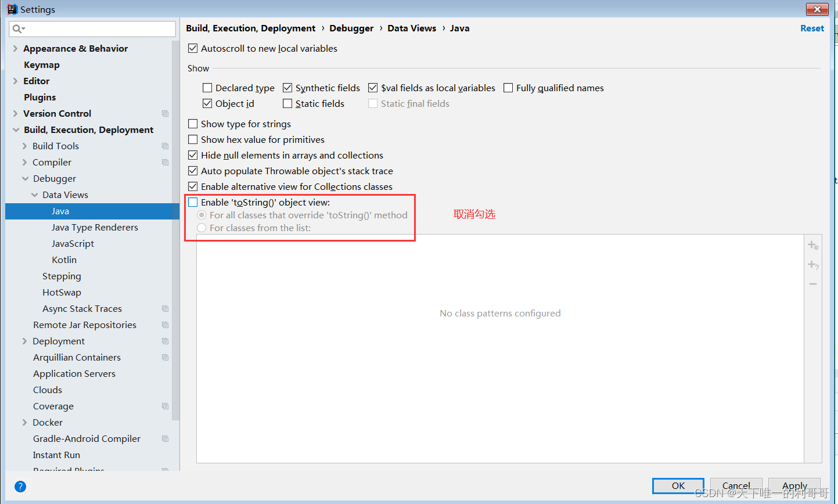
Task: Click the Apply button
Action: tap(794, 485)
